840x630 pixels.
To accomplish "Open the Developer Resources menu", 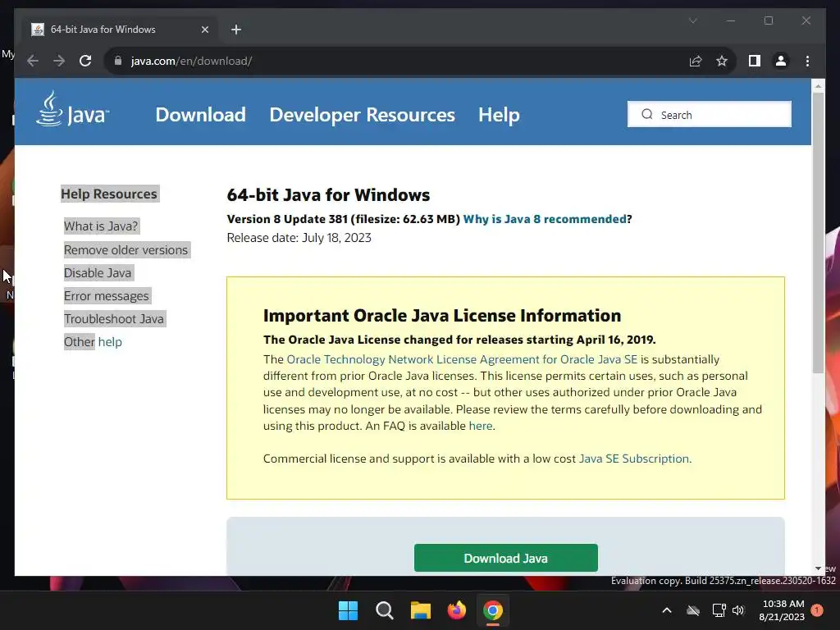I will click(x=362, y=115).
